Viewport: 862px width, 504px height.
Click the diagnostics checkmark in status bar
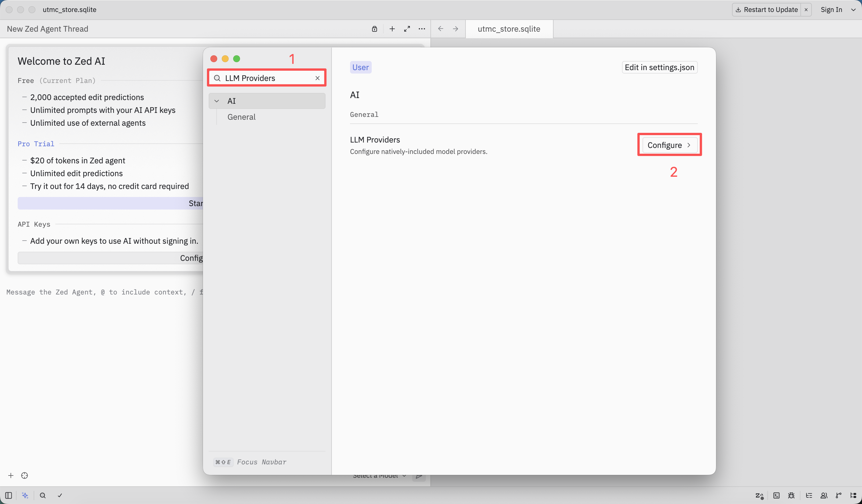[60, 495]
